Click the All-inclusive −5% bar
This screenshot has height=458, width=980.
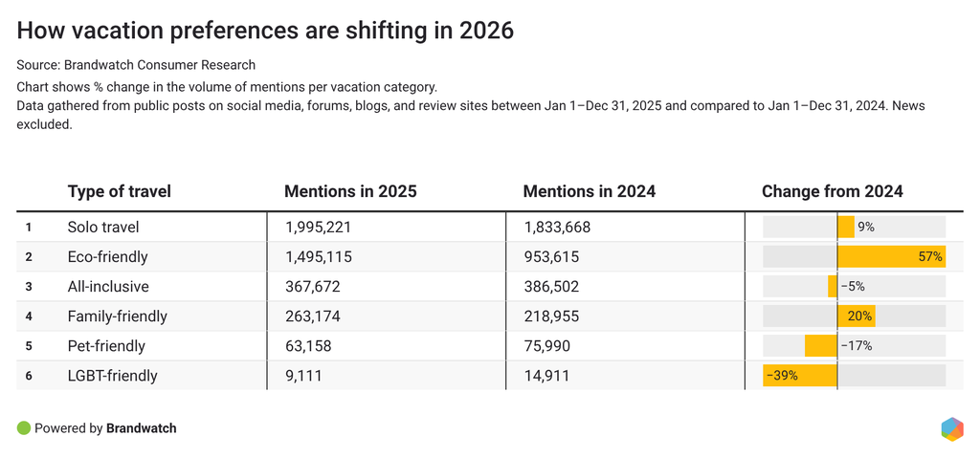pyautogui.click(x=833, y=286)
